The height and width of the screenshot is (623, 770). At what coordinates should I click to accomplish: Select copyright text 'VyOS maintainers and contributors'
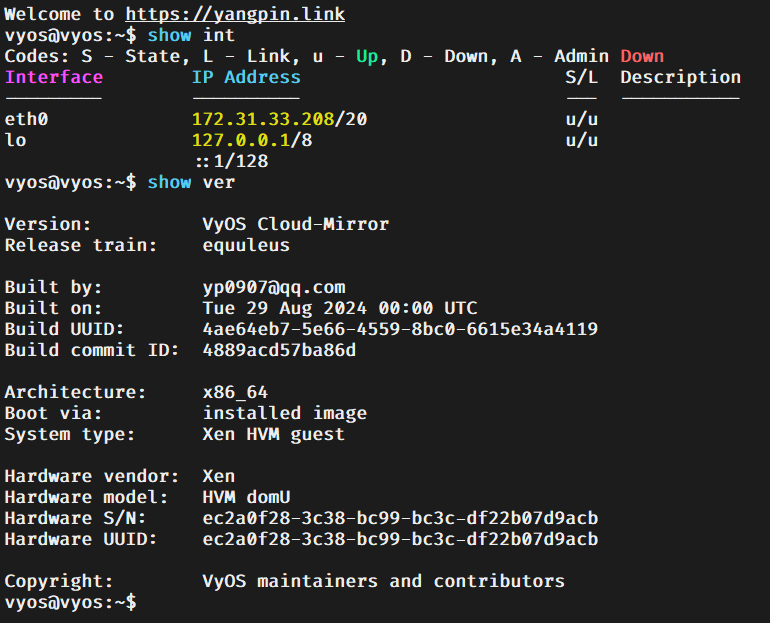click(x=384, y=581)
